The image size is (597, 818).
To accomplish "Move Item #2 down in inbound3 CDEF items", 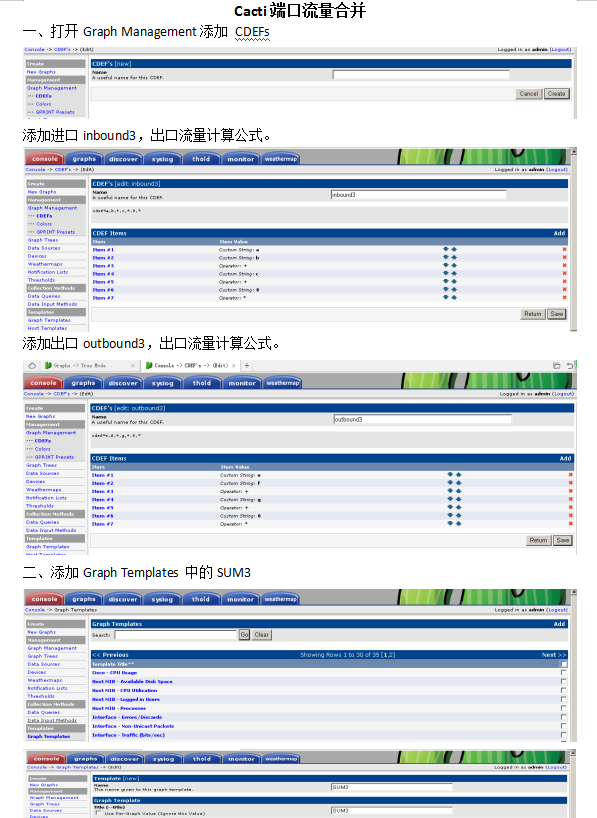I will pos(446,257).
